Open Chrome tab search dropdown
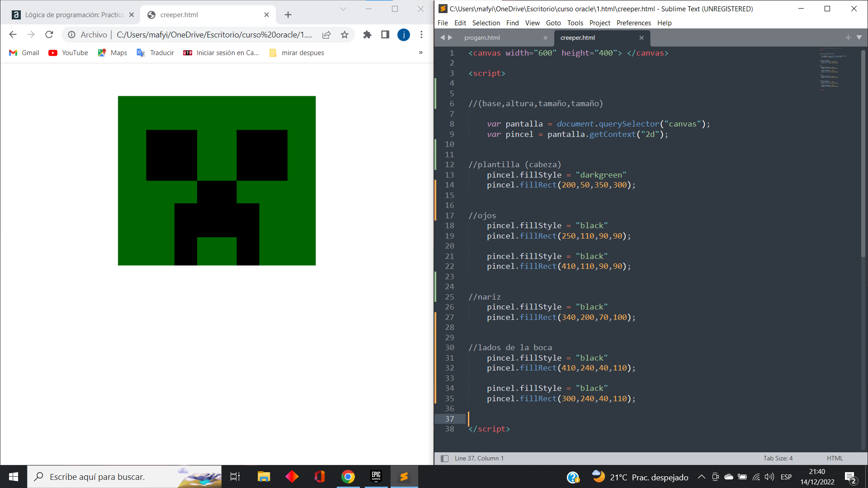Image resolution: width=868 pixels, height=488 pixels. pyautogui.click(x=343, y=9)
